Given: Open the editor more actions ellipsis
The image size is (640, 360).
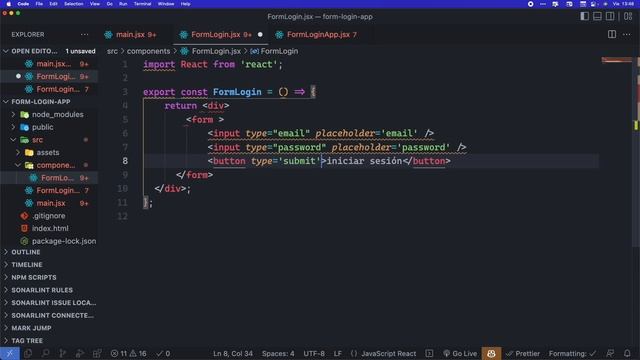Looking at the screenshot, I should tap(627, 34).
